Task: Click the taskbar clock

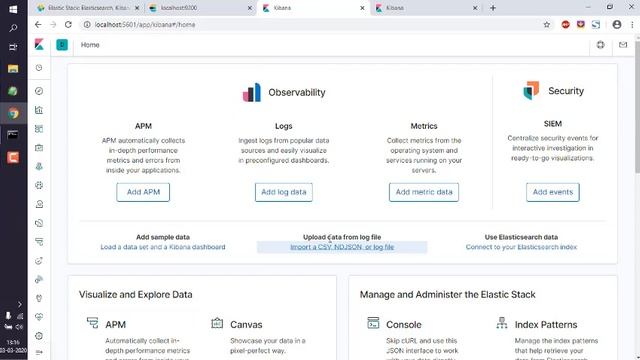Action: [x=13, y=346]
